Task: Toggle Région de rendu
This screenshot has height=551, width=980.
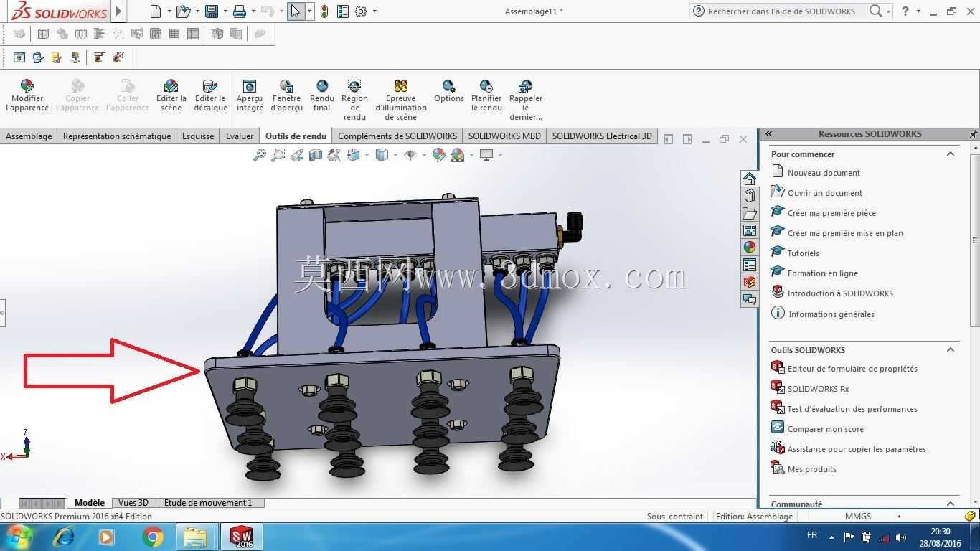Action: (x=354, y=100)
